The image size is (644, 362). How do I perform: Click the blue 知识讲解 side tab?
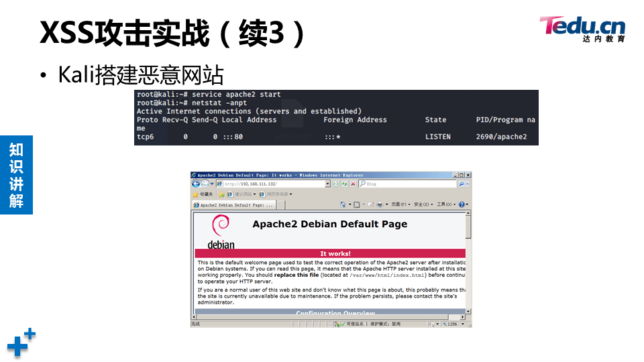(x=16, y=175)
